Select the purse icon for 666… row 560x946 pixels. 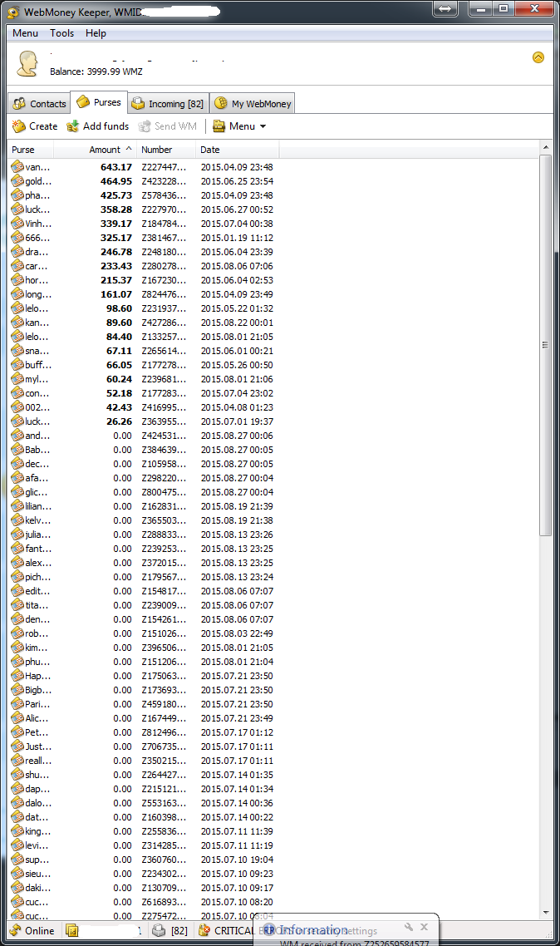(x=17, y=238)
